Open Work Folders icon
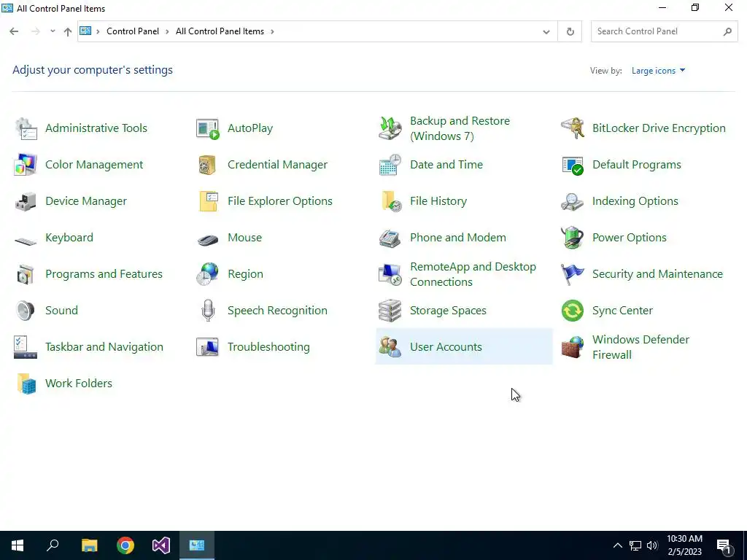 coord(26,384)
